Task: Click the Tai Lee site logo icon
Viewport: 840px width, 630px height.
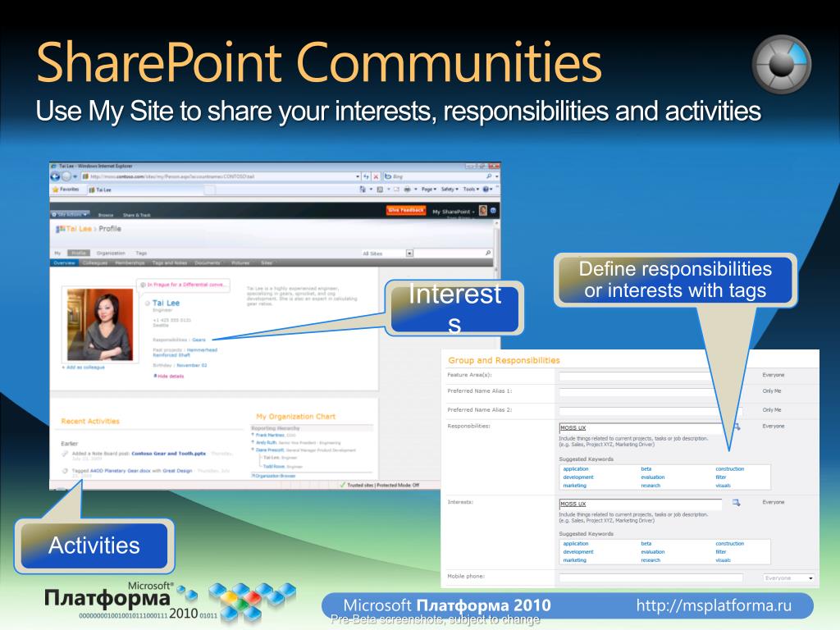Action: click(60, 230)
